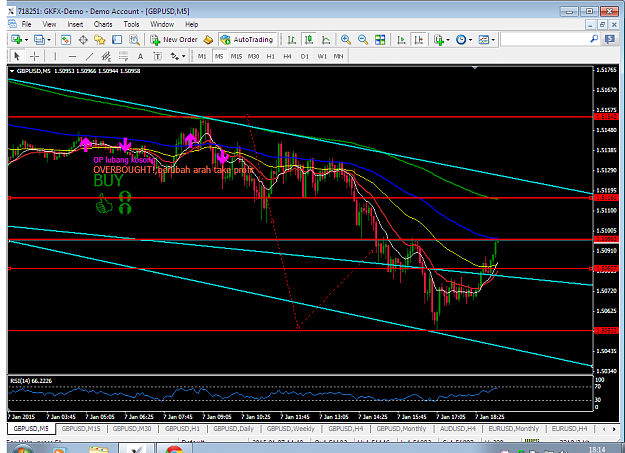Image resolution: width=625 pixels, height=453 pixels.
Task: Tile chart windows
Action: pos(380,39)
